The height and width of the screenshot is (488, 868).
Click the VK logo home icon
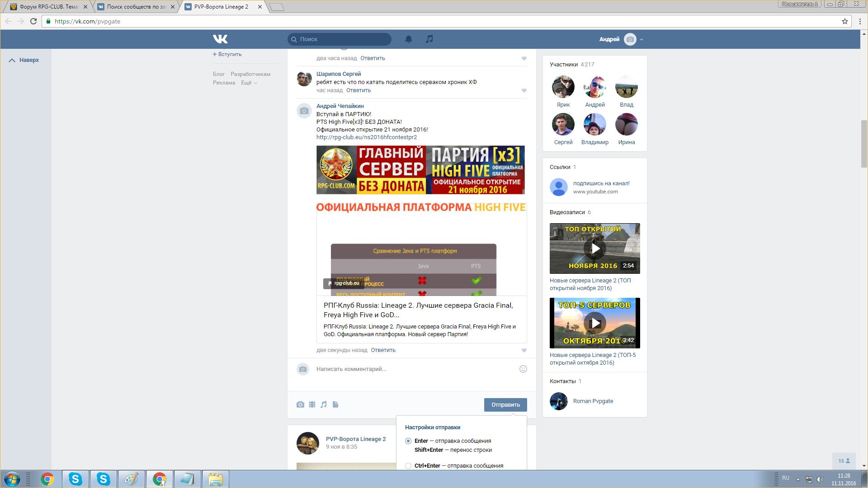pyautogui.click(x=220, y=39)
